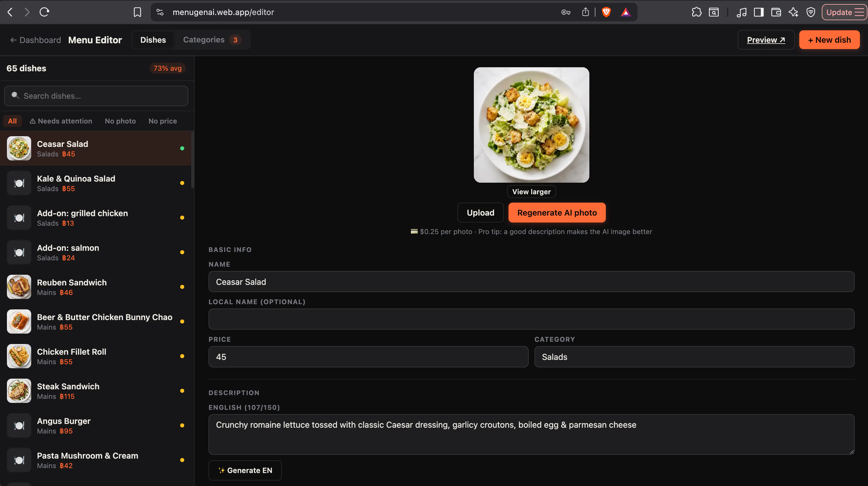The width and height of the screenshot is (868, 486).
Task: Open Beer & Butter Chicken Bunny Chao
Action: tap(96, 321)
